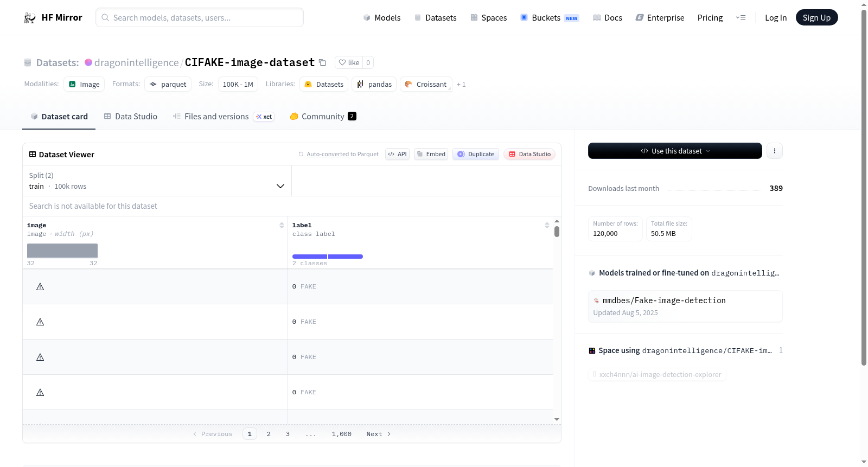Click the page vertical scrollbar
The height and width of the screenshot is (467, 868).
[x=864, y=187]
